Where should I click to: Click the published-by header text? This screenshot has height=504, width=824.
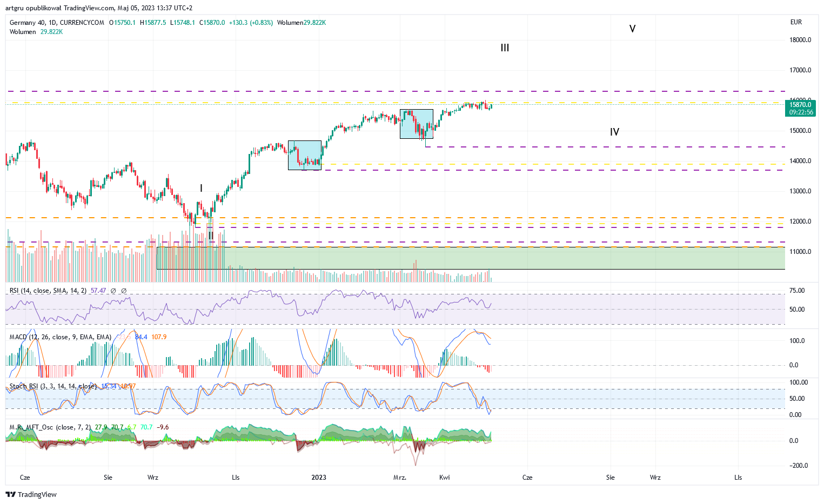click(x=99, y=8)
